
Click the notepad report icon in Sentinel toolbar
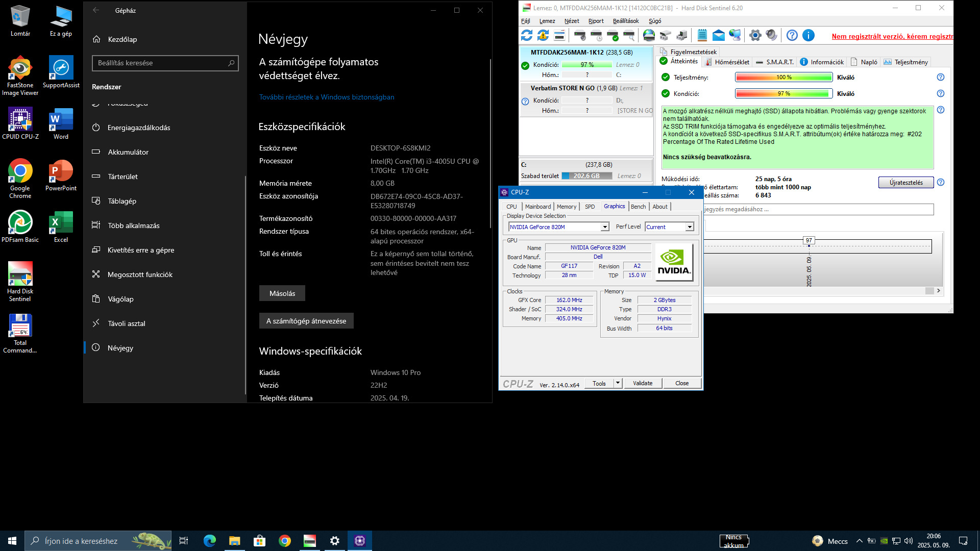pyautogui.click(x=702, y=35)
